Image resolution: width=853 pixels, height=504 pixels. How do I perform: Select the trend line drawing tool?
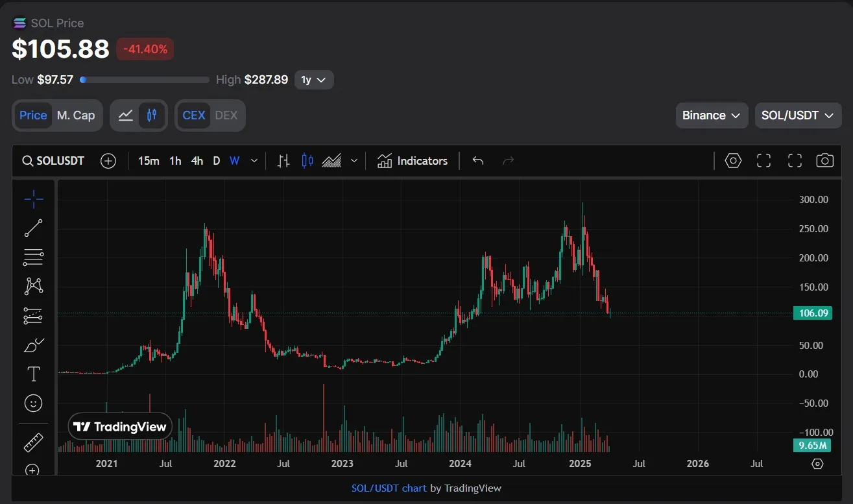pyautogui.click(x=33, y=228)
